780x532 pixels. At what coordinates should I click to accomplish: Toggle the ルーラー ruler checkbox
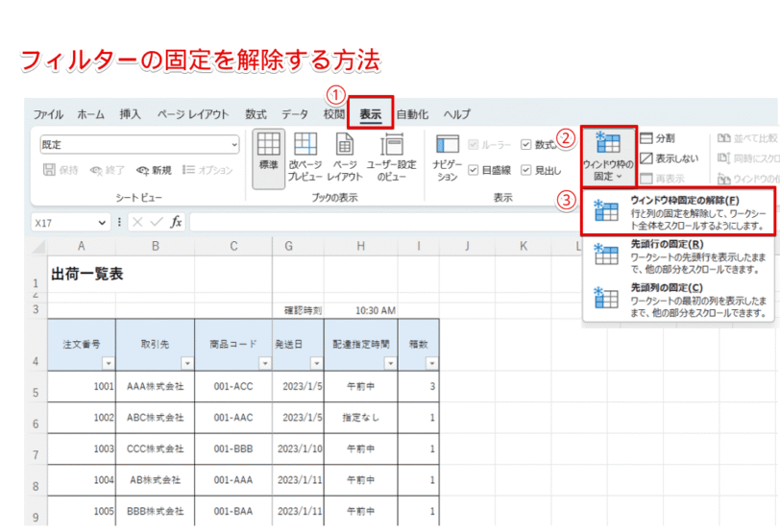click(473, 145)
